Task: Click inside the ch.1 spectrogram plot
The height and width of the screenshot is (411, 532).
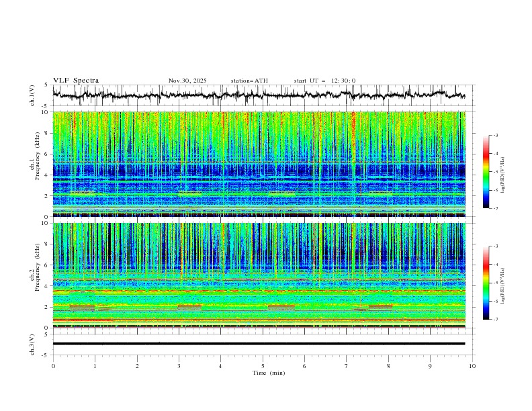Action: pos(262,163)
